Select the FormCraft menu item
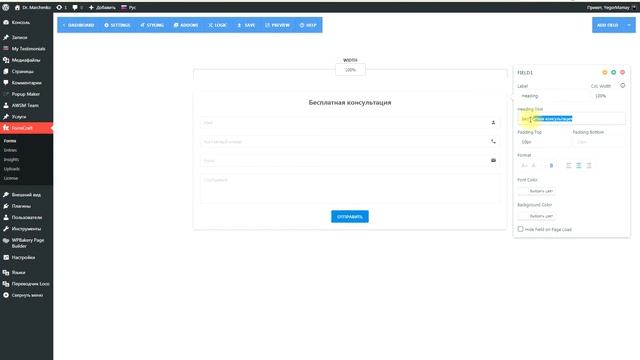Viewport: 640px width, 360px height. point(27,128)
